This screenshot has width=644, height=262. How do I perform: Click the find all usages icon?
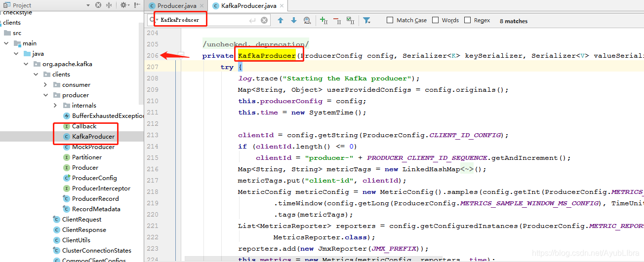pyautogui.click(x=307, y=20)
